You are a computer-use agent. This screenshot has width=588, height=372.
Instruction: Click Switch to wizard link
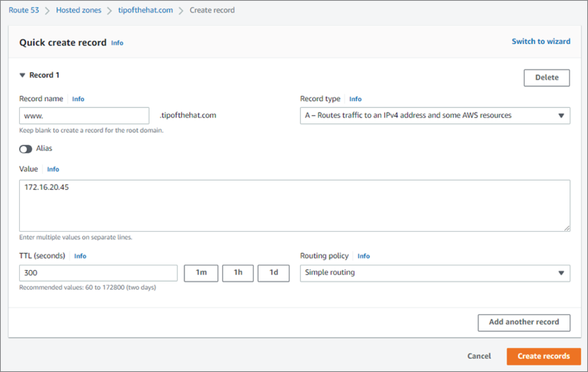click(541, 41)
